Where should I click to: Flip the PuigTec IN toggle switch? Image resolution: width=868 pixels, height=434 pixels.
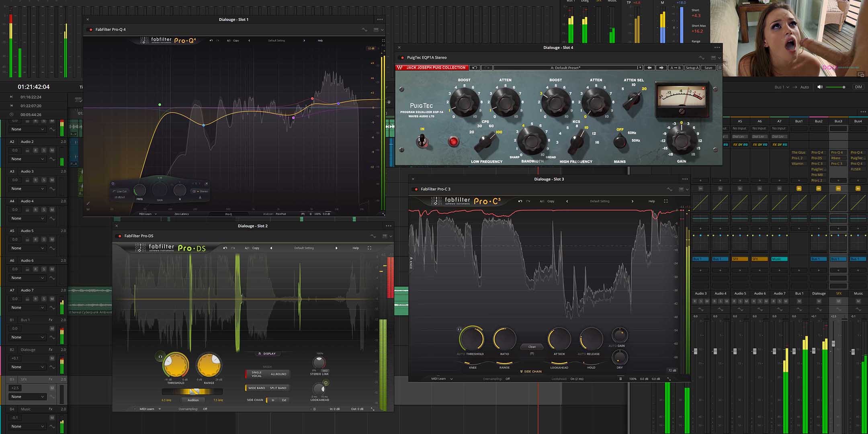[422, 141]
